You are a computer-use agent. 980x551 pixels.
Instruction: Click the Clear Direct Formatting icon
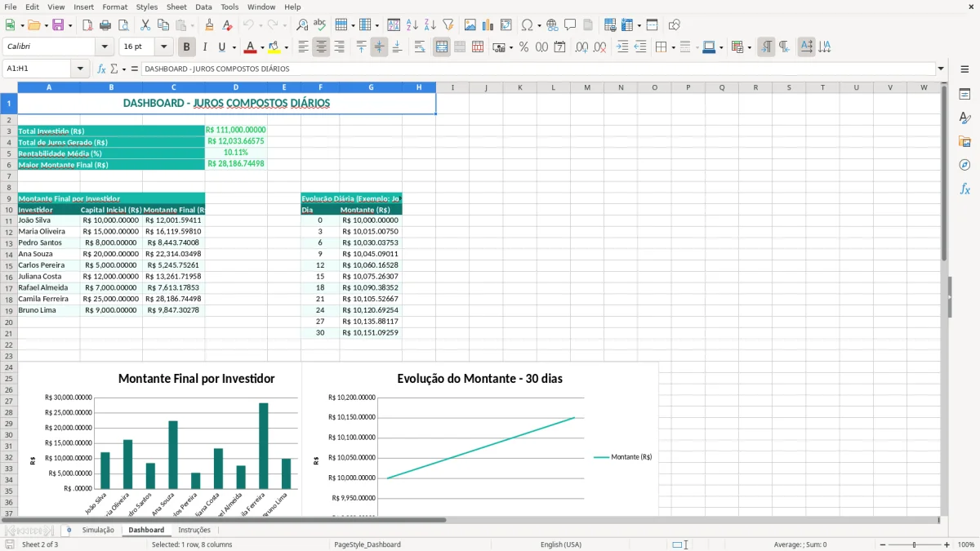pyautogui.click(x=228, y=25)
